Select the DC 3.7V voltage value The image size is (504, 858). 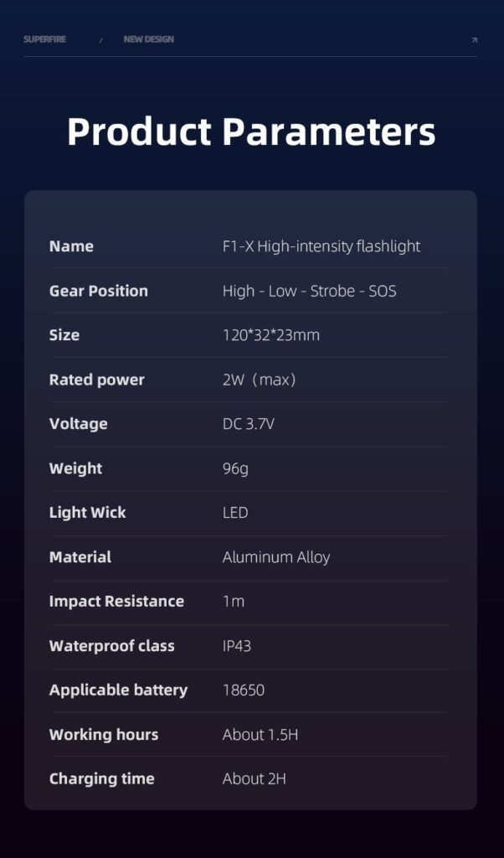(249, 424)
